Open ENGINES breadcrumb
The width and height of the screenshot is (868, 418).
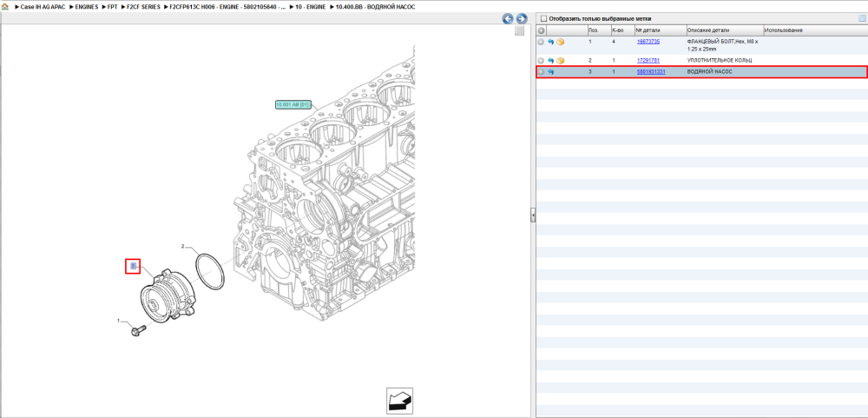(86, 7)
